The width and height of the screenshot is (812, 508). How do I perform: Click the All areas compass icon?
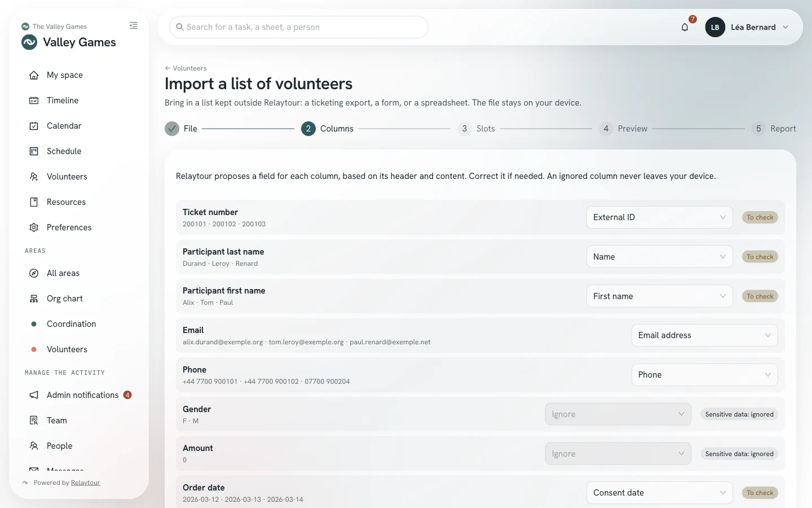click(x=34, y=273)
